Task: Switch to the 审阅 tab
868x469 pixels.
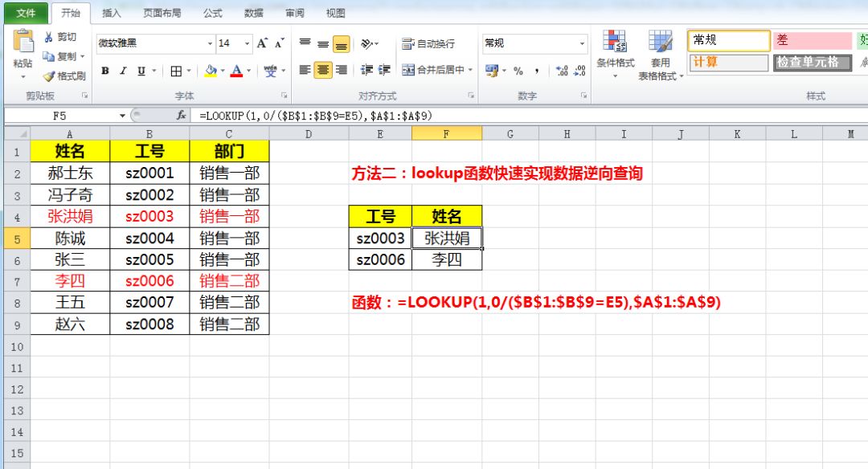Action: click(x=294, y=14)
